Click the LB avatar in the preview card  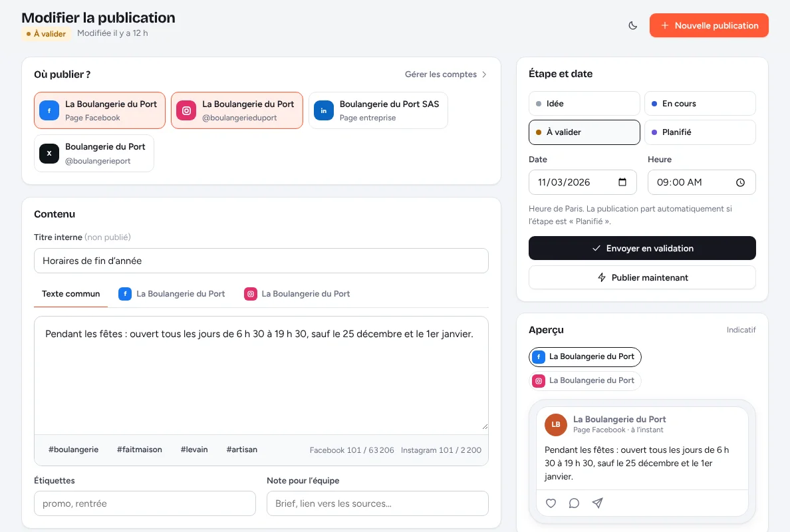[556, 424]
